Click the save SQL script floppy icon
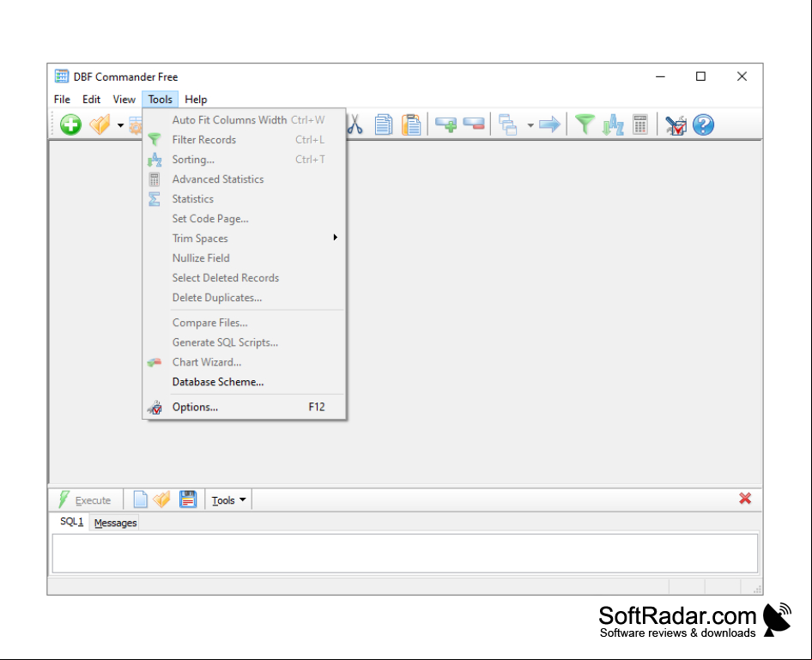The width and height of the screenshot is (812, 660). coord(188,500)
